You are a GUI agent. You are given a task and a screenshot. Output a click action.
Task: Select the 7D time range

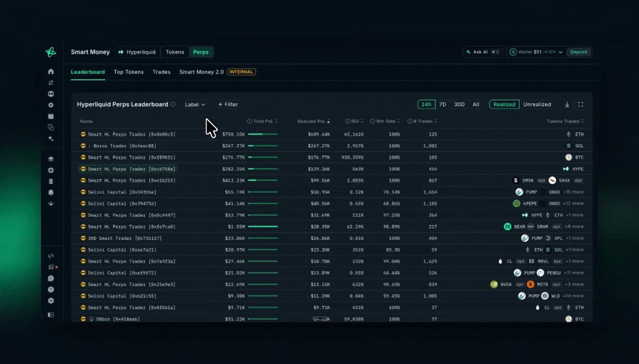coord(443,104)
